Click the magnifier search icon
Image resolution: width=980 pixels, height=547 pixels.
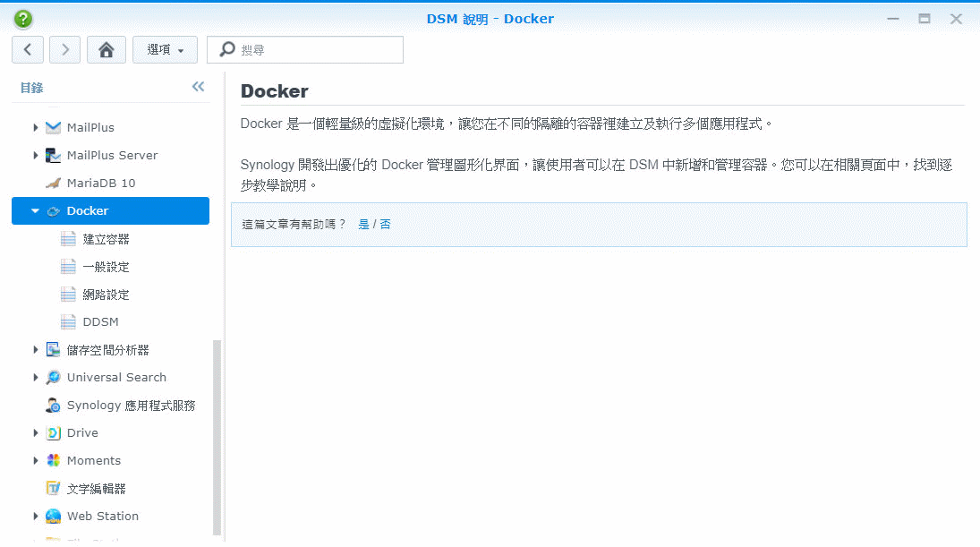(x=227, y=49)
